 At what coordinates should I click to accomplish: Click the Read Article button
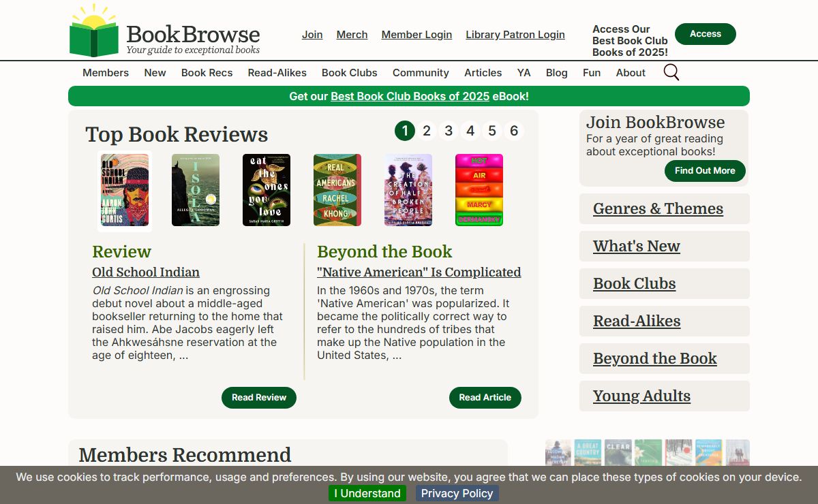485,398
